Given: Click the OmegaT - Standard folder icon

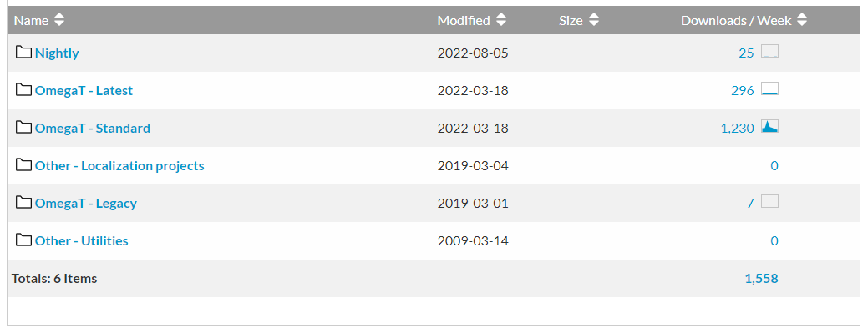Looking at the screenshot, I should pos(23,128).
